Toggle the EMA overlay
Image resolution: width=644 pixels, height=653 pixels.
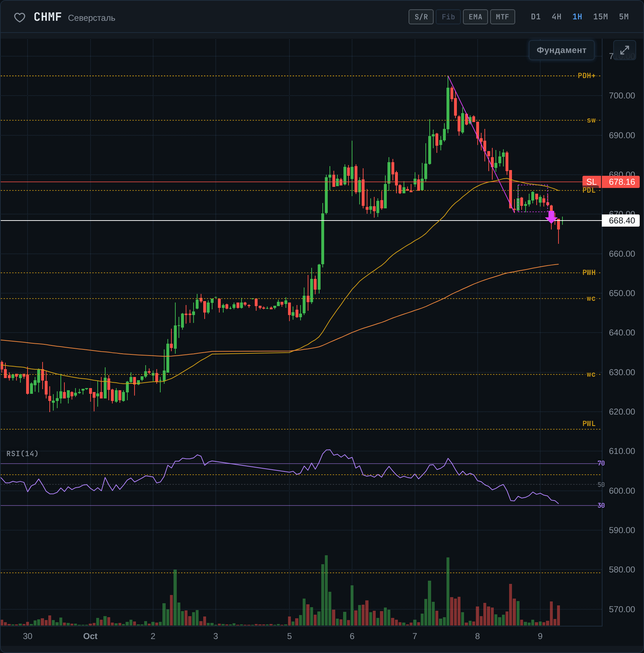coord(475,17)
